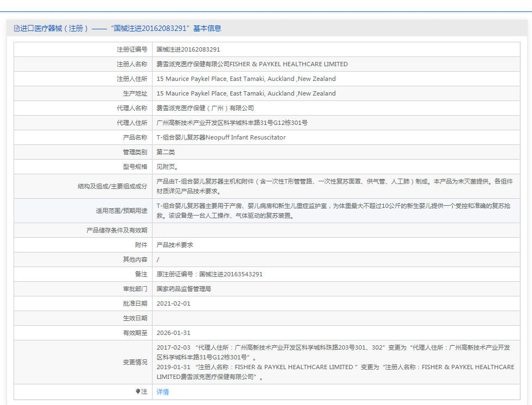This screenshot has height=405, width=532.
Task: Select registration number 国械注进20162083291 value cell
Action: point(188,49)
